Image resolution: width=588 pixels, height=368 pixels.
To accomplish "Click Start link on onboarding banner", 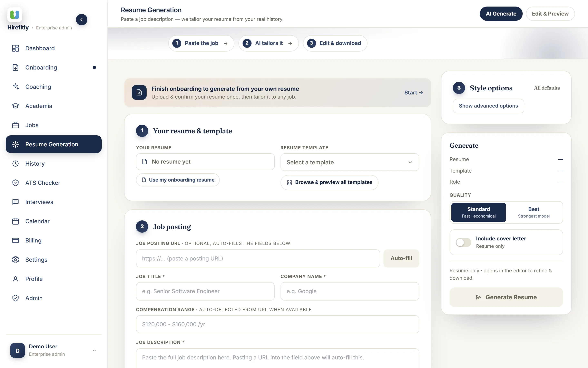I will (x=414, y=92).
